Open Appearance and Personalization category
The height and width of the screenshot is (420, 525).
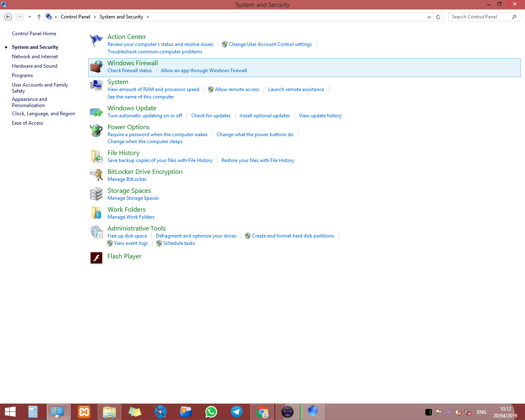pyautogui.click(x=30, y=102)
